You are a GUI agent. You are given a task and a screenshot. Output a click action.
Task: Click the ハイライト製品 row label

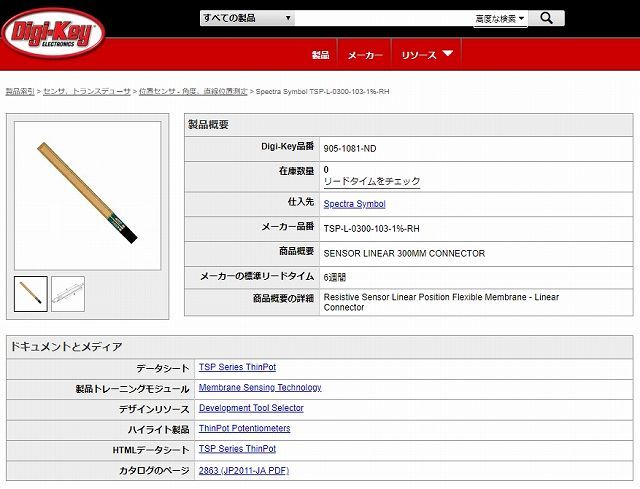pyautogui.click(x=158, y=430)
